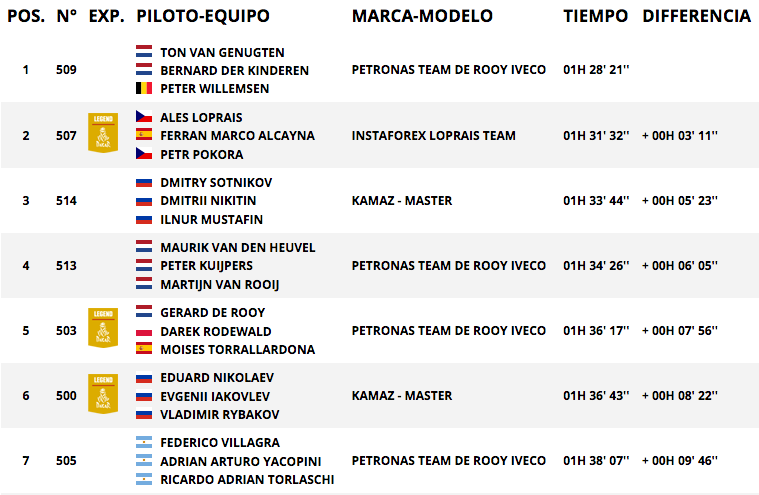Click the Polish flag beside Darek Rodewald
Image resolution: width=759 pixels, height=495 pixels.
coord(144,331)
